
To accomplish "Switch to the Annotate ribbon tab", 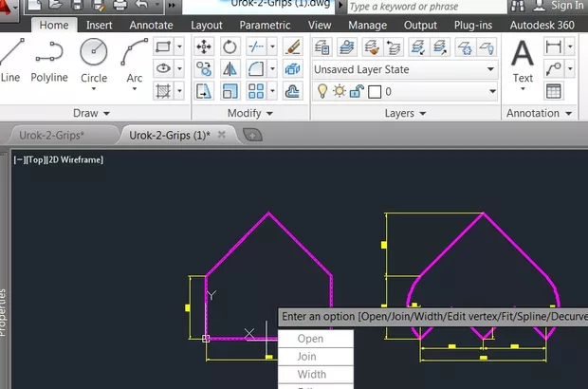I will [x=151, y=25].
